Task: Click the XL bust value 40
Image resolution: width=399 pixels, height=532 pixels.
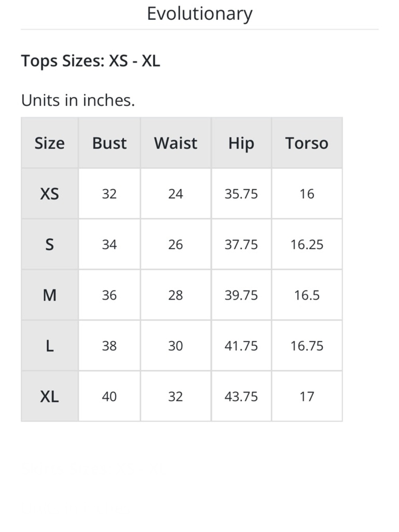Action: click(109, 397)
